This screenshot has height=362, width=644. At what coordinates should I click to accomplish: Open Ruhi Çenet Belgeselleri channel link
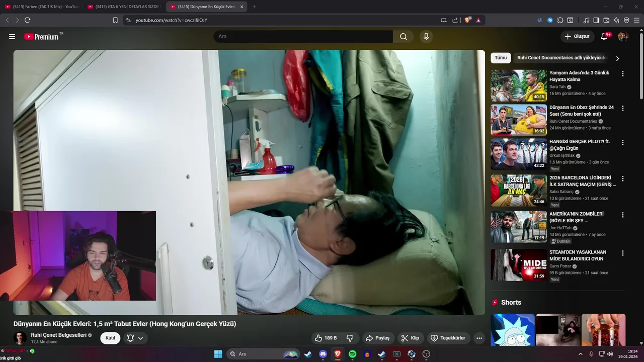(x=58, y=335)
